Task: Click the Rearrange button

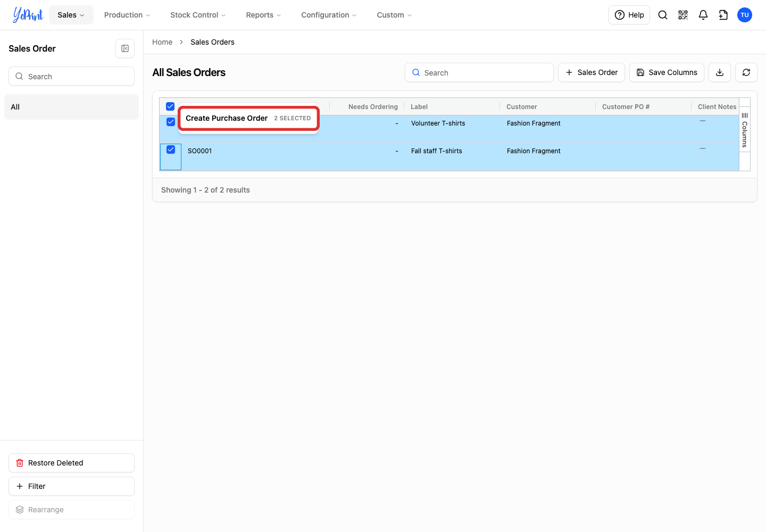Action: click(x=71, y=510)
